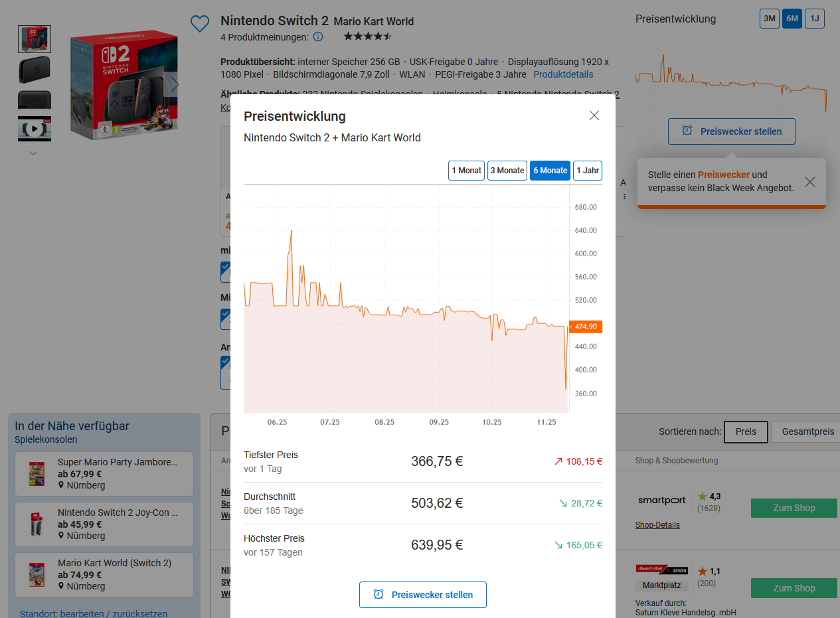This screenshot has height=618, width=840.
Task: Click Marktplatz badge
Action: point(661,585)
